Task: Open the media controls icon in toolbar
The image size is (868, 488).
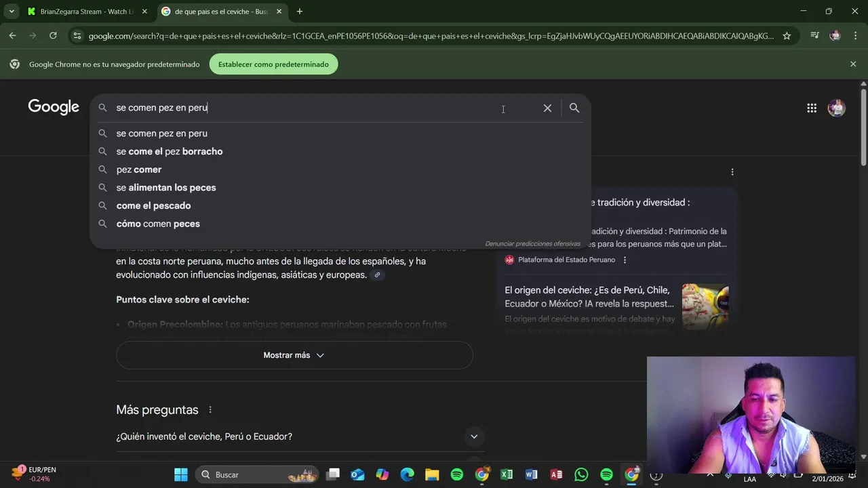Action: click(x=815, y=36)
